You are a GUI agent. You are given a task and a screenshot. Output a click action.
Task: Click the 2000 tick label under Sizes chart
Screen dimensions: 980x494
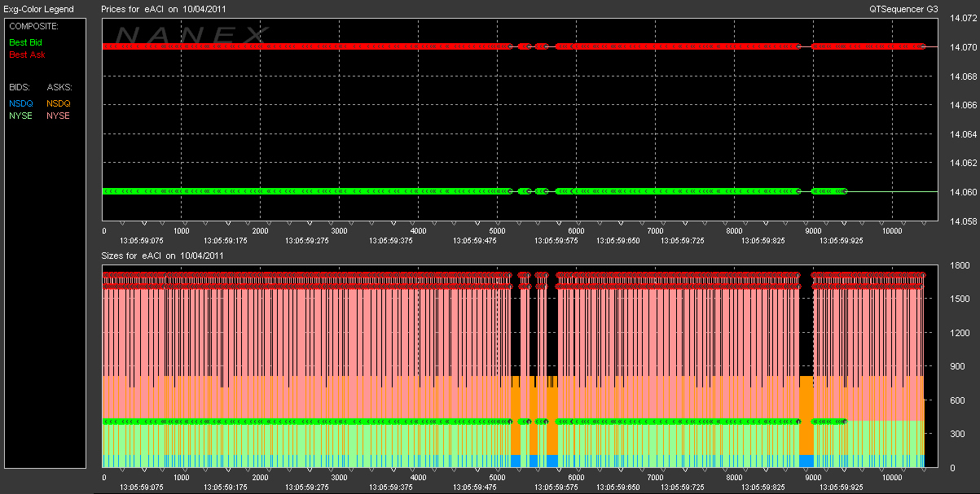click(260, 478)
